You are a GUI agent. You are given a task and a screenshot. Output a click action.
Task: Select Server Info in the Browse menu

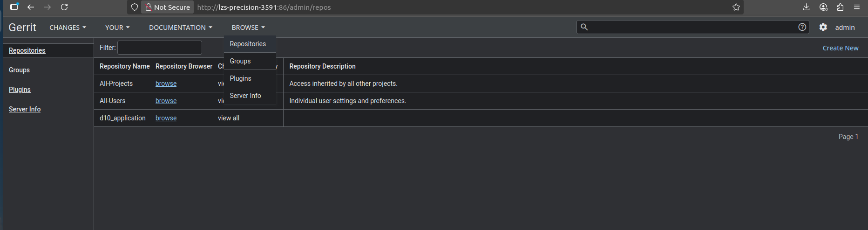tap(245, 96)
